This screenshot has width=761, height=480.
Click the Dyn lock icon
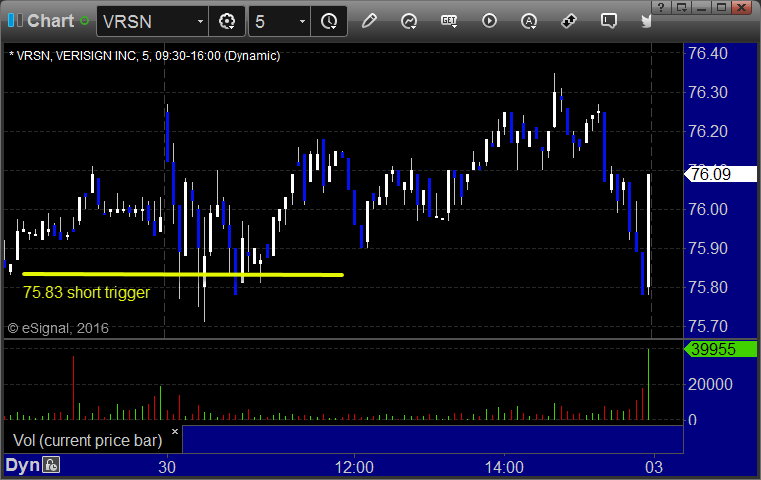51,465
